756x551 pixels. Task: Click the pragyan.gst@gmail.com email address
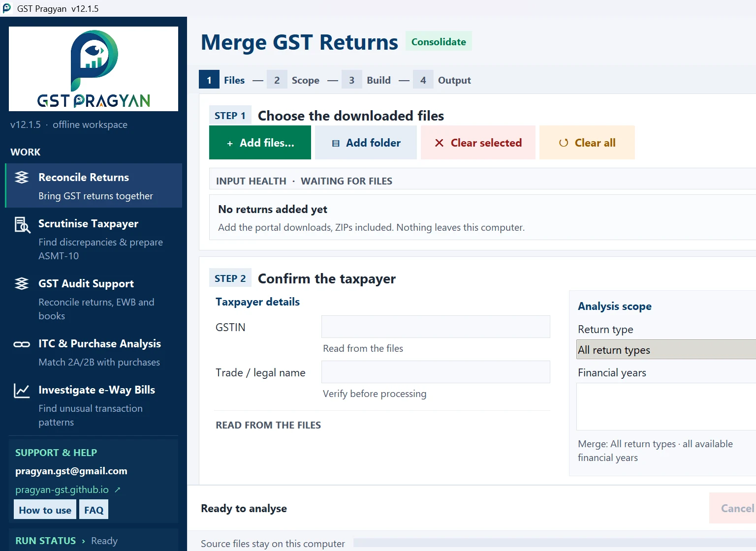tap(71, 471)
